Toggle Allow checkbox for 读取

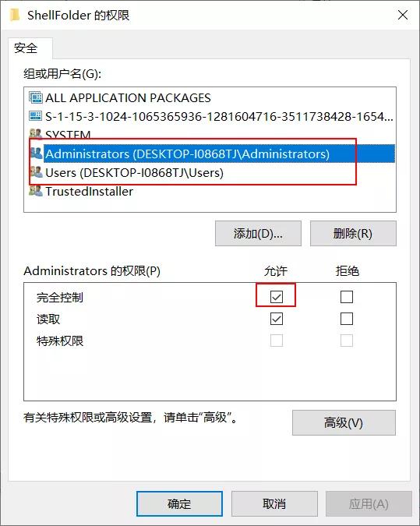[x=277, y=319]
